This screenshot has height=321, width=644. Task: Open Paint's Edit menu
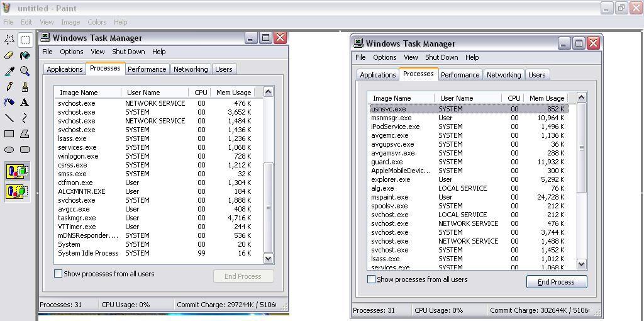point(26,22)
